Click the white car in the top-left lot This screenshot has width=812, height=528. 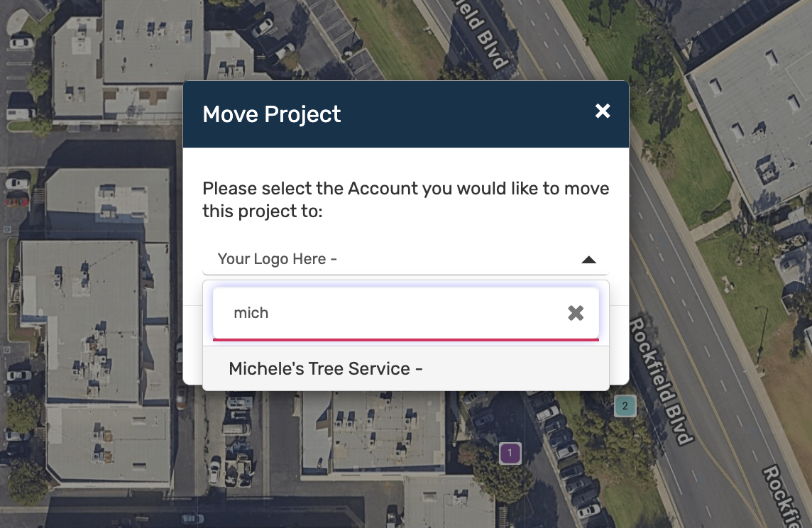tap(21, 43)
